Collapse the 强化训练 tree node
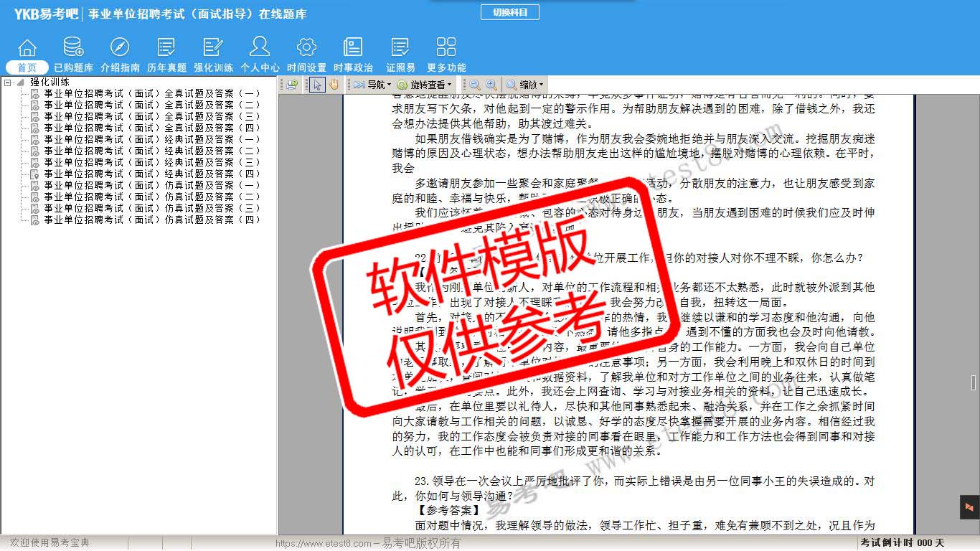Viewport: 980px width, 551px height. tap(8, 83)
